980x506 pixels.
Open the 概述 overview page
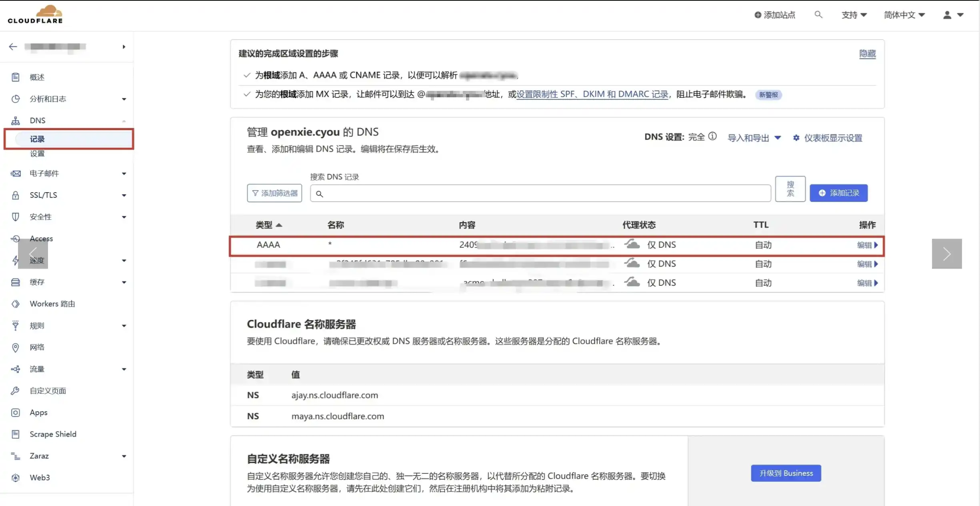click(x=37, y=77)
